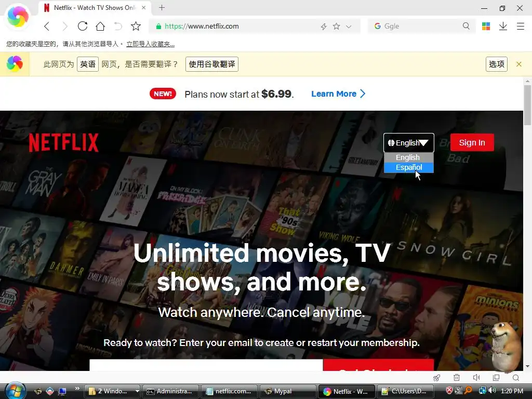Click the browser logo avatar at top-left
This screenshot has width=532, height=399.
click(18, 16)
